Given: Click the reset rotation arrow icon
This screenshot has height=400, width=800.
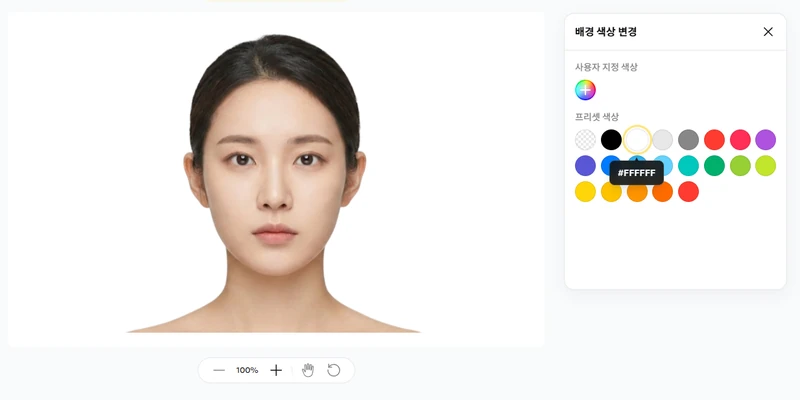Looking at the screenshot, I should [334, 370].
